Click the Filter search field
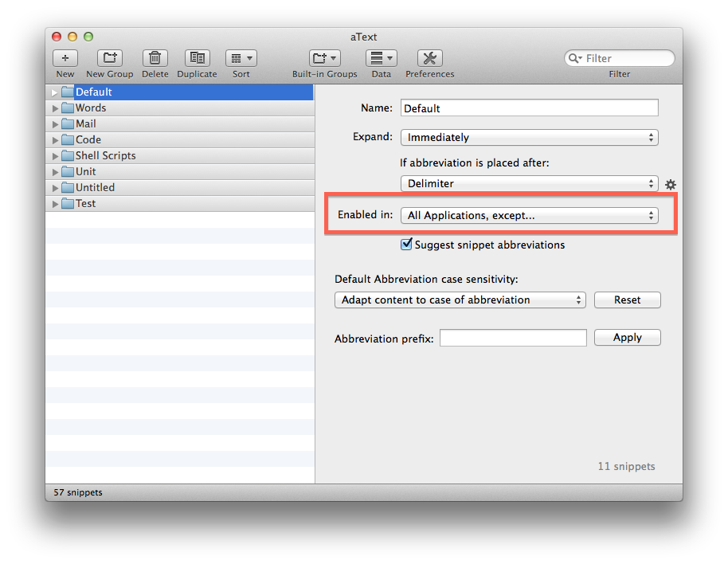The image size is (728, 564). 625,58
